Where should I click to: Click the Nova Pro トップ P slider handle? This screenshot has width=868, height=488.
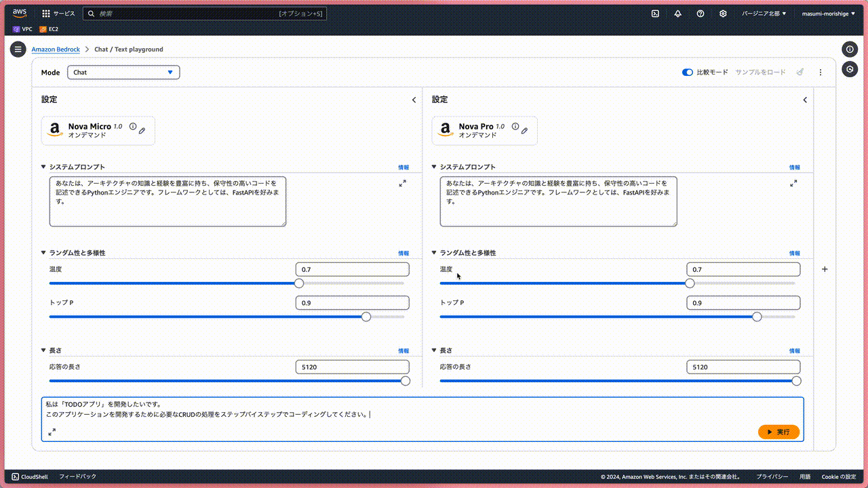click(757, 317)
